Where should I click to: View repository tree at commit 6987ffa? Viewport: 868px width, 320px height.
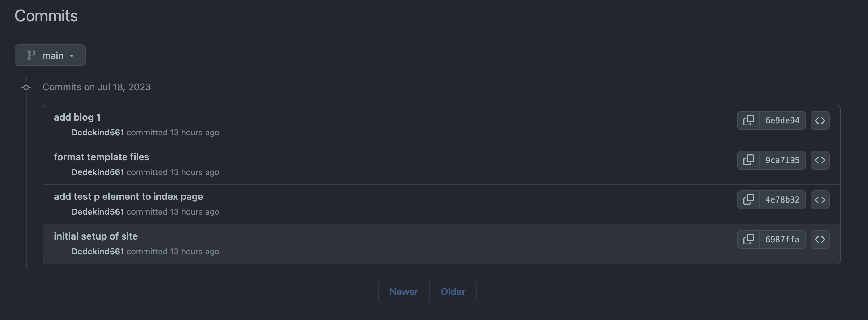820,239
